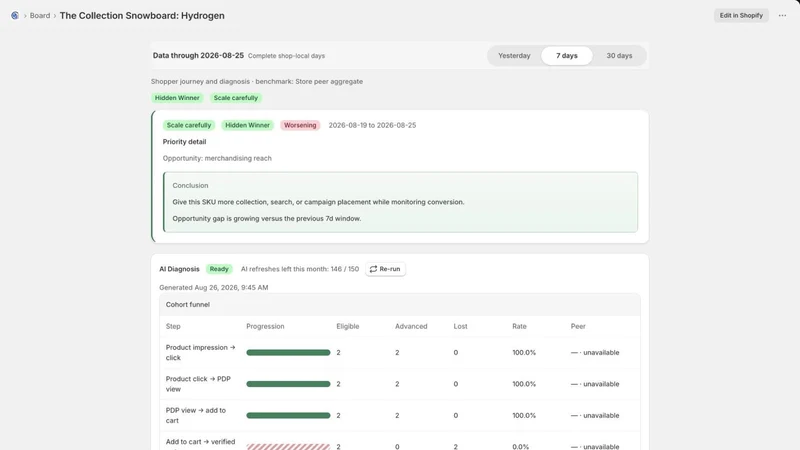Screen dimensions: 800x450
Task: Click PDP view → add to cart row label
Action: coord(195,415)
